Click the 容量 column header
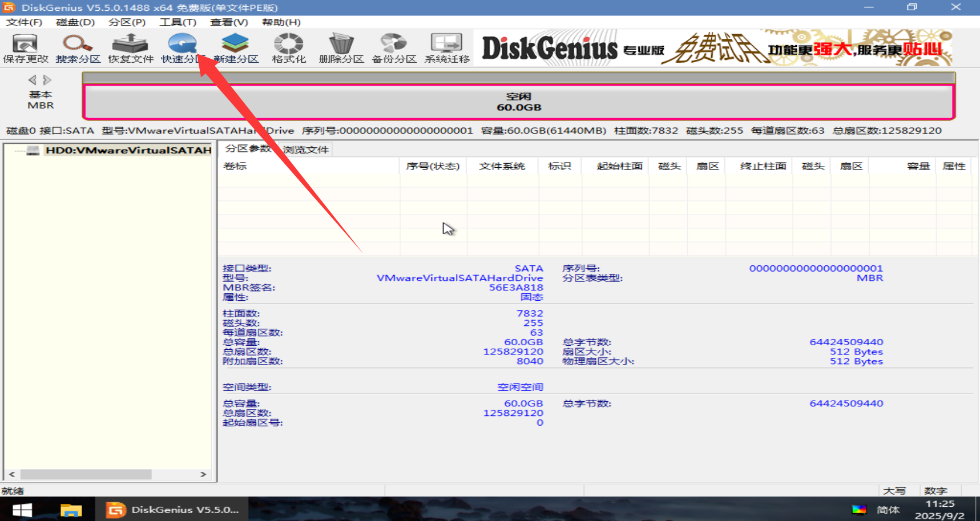Image resolution: width=980 pixels, height=521 pixels. (x=918, y=166)
